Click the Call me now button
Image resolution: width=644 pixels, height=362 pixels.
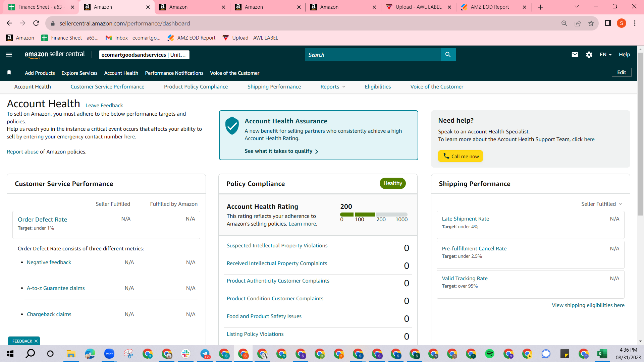click(x=461, y=156)
